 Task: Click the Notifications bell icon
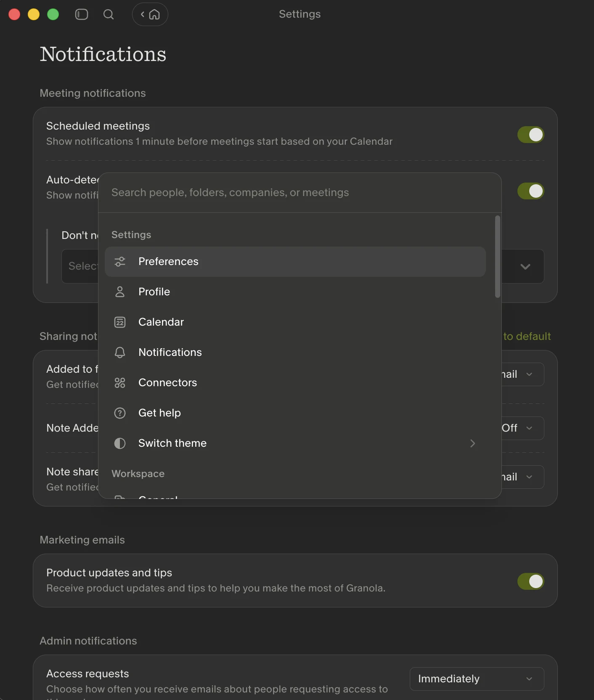(120, 353)
